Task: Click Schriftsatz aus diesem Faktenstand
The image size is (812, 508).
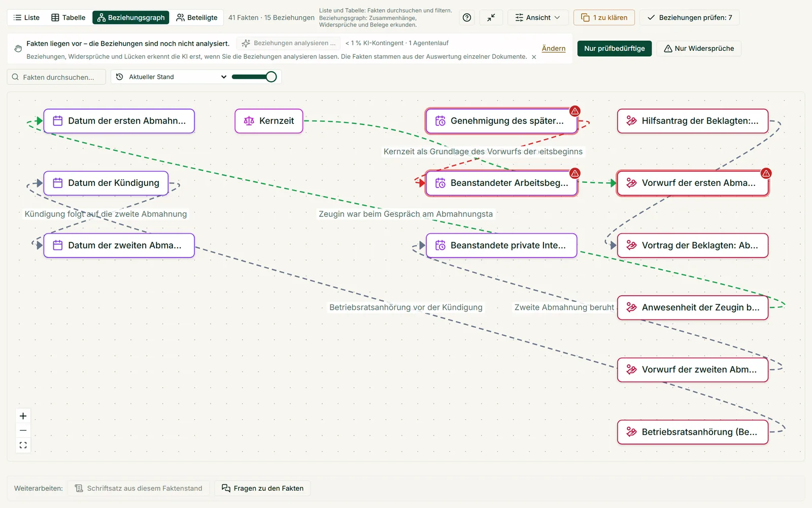Action: pyautogui.click(x=139, y=488)
